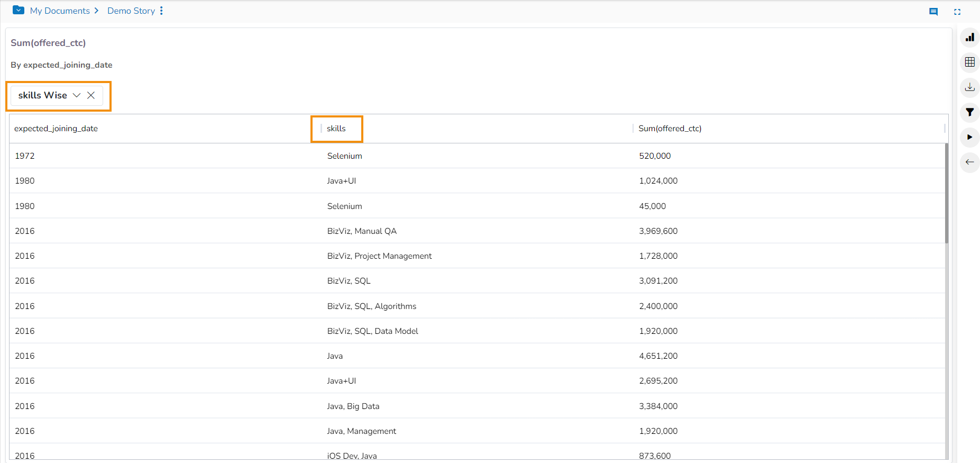This screenshot has height=463, width=980.
Task: Click the Demo Story breadcrumb link
Action: (131, 11)
